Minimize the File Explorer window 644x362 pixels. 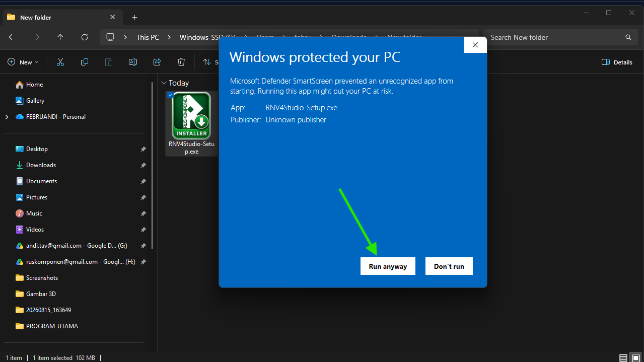585,13
